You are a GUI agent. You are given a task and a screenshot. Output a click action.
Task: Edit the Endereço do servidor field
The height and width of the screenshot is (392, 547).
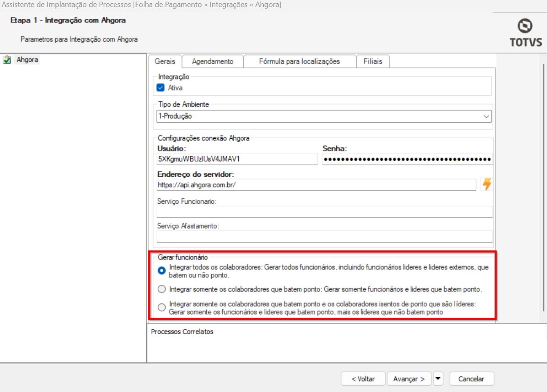click(x=316, y=185)
